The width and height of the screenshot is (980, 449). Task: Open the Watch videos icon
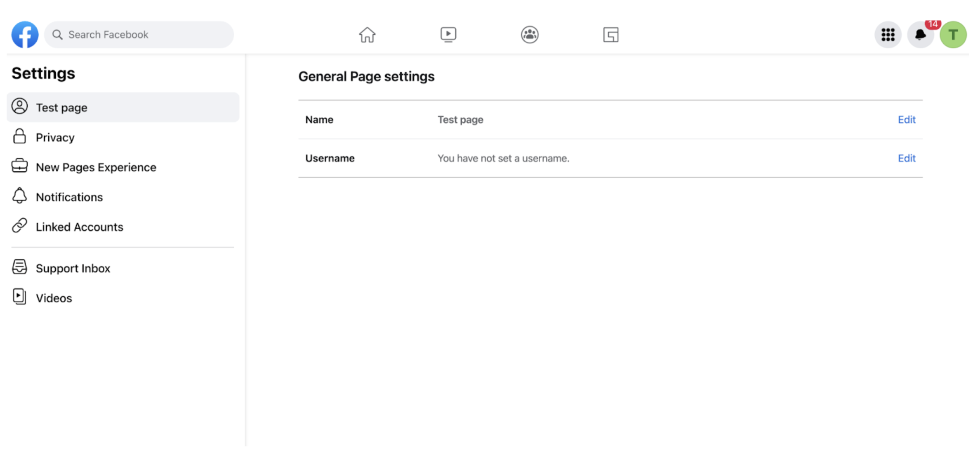point(448,35)
